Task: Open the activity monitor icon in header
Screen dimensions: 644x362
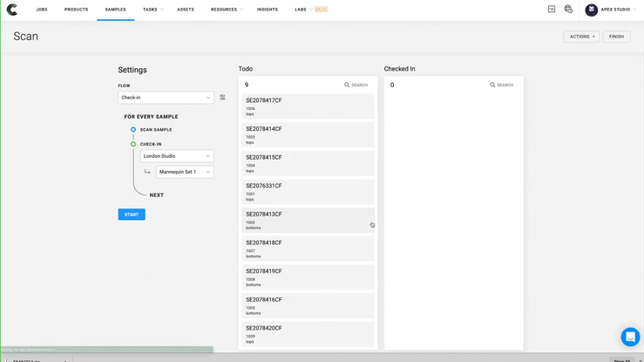Action: tap(552, 10)
